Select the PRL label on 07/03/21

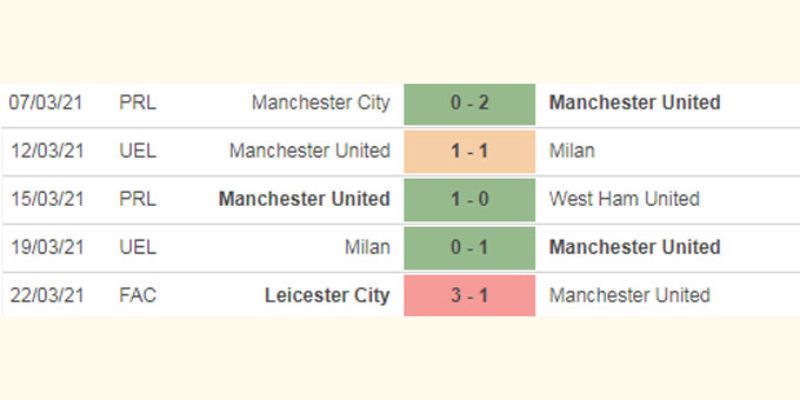pos(138,103)
